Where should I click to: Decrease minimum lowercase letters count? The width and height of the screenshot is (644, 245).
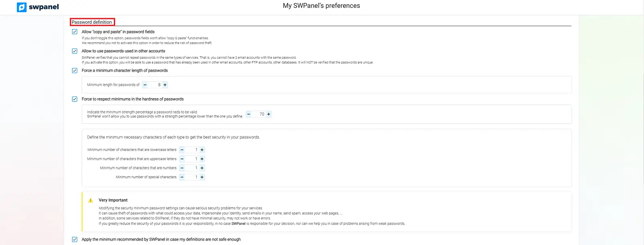[x=182, y=150]
